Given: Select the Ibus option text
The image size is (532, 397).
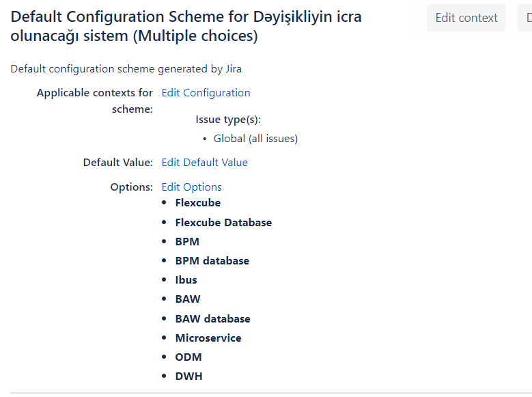Looking at the screenshot, I should (186, 280).
